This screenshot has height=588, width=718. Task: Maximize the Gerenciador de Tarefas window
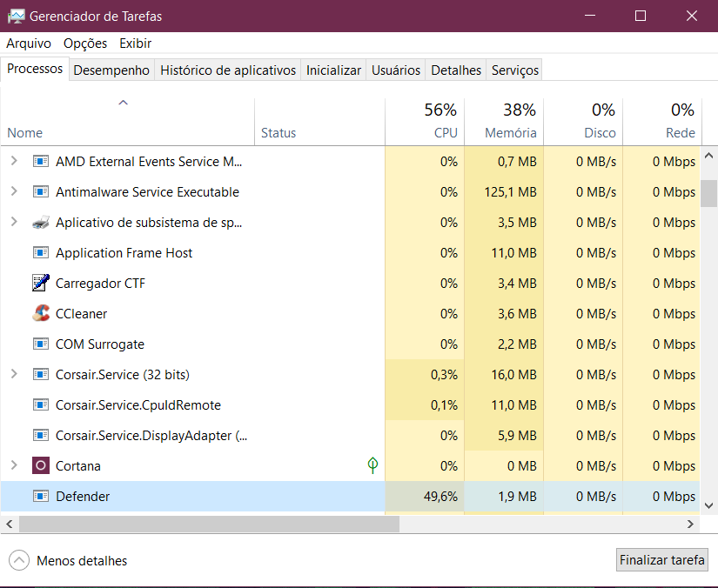pos(641,16)
